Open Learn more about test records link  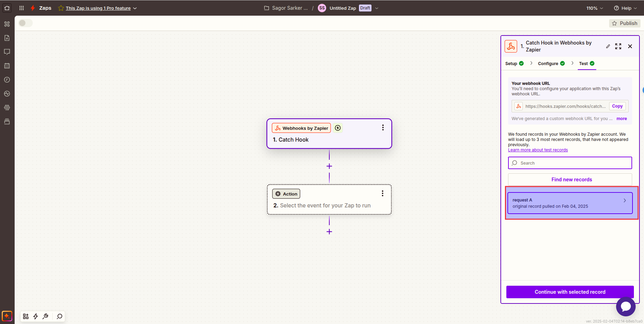[538, 150]
